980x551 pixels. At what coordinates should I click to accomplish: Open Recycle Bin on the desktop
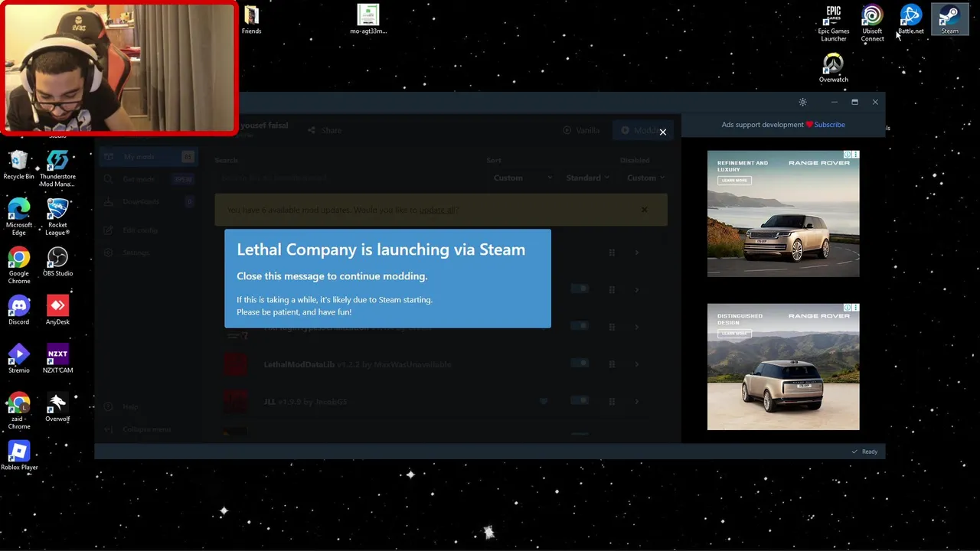coord(19,165)
